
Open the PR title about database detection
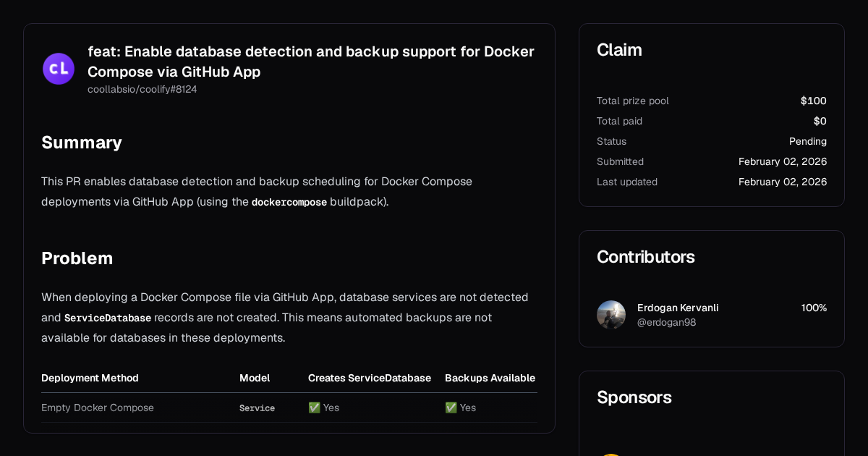(311, 62)
